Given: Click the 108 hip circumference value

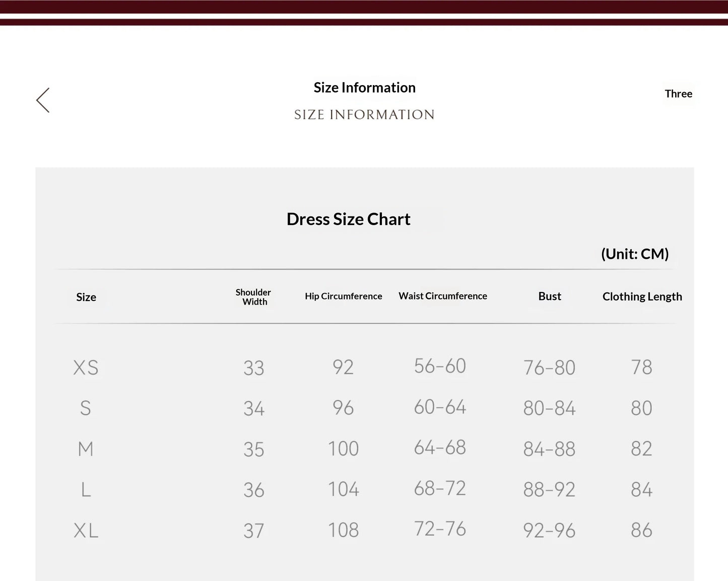Looking at the screenshot, I should 343,530.
